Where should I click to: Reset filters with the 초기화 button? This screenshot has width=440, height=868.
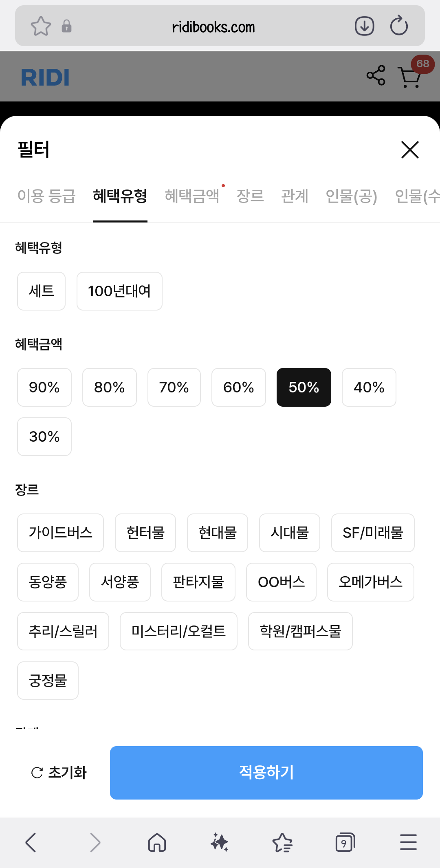(x=59, y=773)
